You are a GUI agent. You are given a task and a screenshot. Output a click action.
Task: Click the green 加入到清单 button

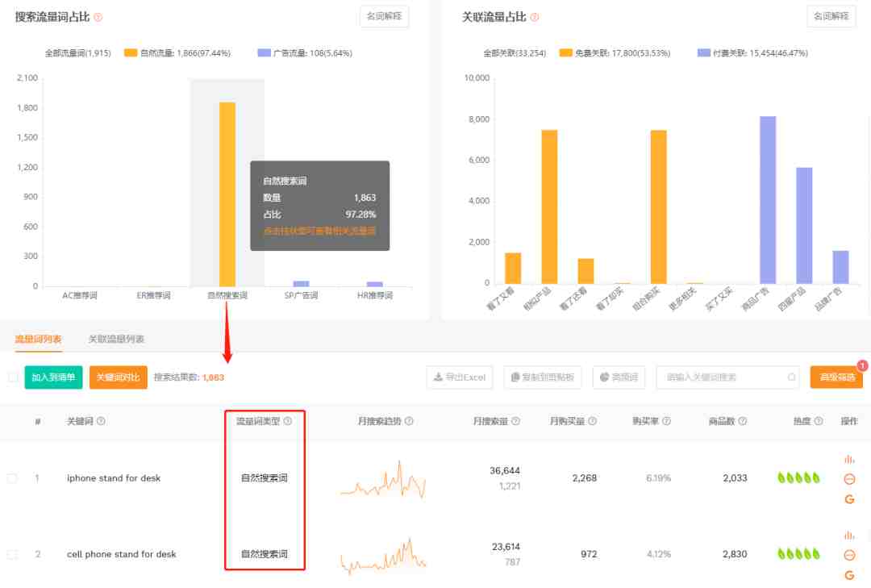point(53,377)
